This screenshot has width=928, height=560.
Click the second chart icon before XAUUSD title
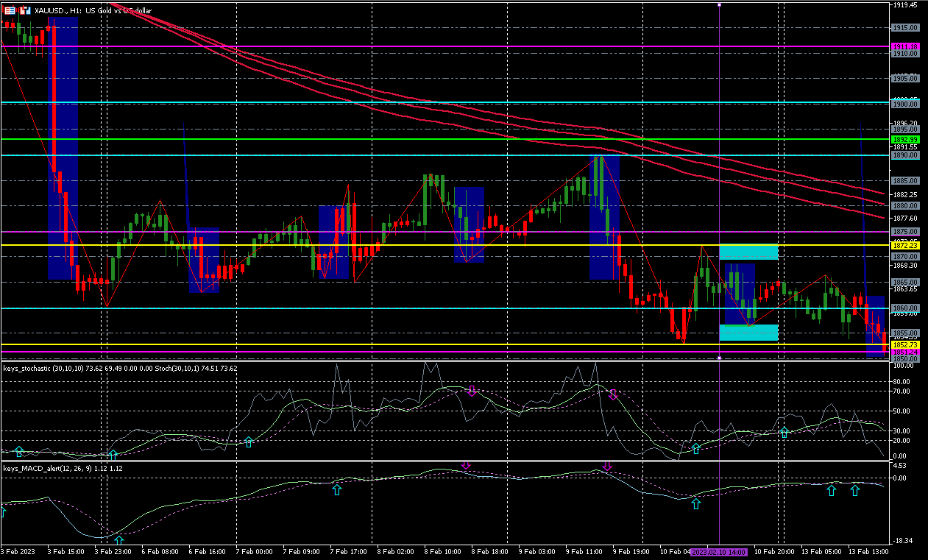point(24,10)
